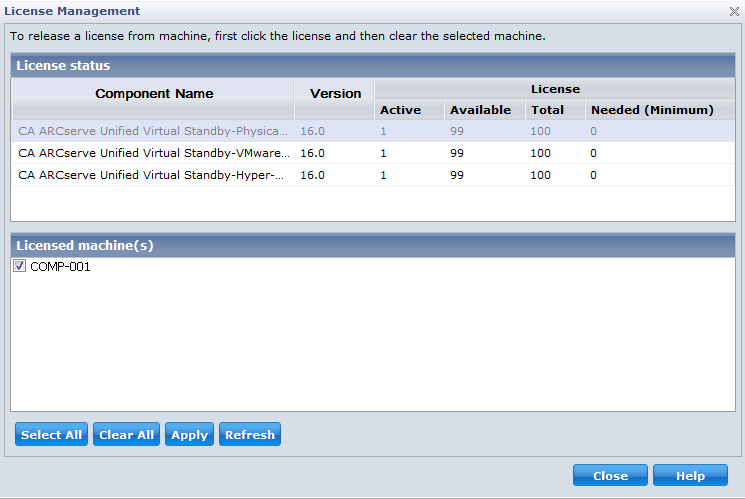Image resolution: width=745 pixels, height=499 pixels.
Task: Select the Virtual Standby-Physical license row
Action: pyautogui.click(x=154, y=131)
